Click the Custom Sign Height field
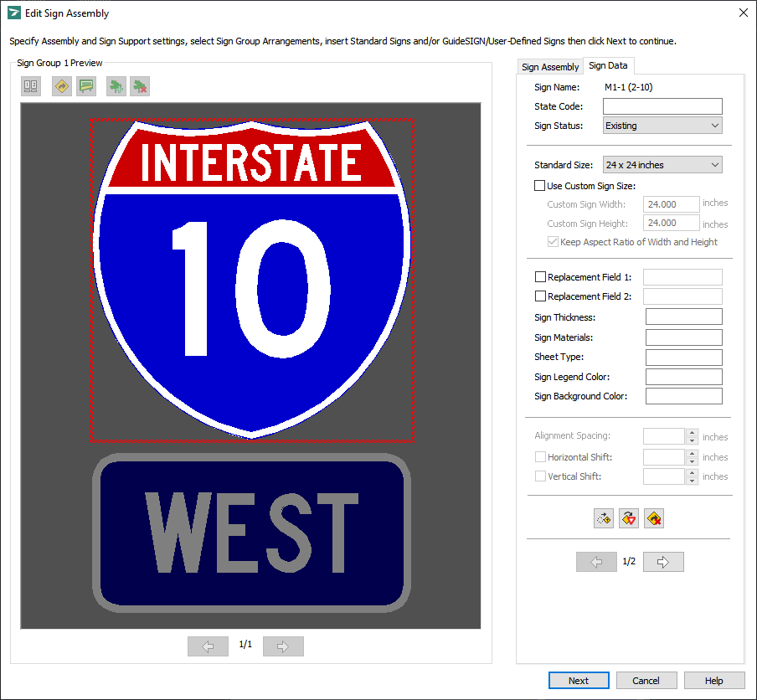The image size is (757, 700). click(x=671, y=223)
